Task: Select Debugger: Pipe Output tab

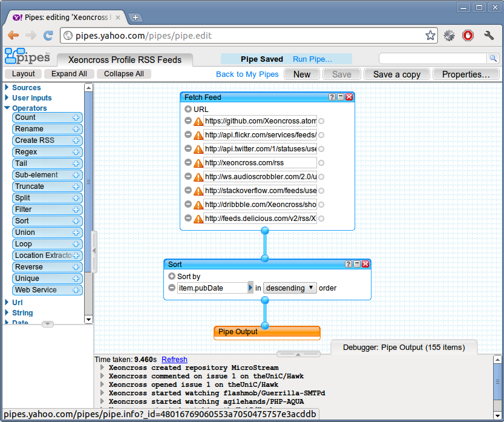Action: tap(404, 348)
